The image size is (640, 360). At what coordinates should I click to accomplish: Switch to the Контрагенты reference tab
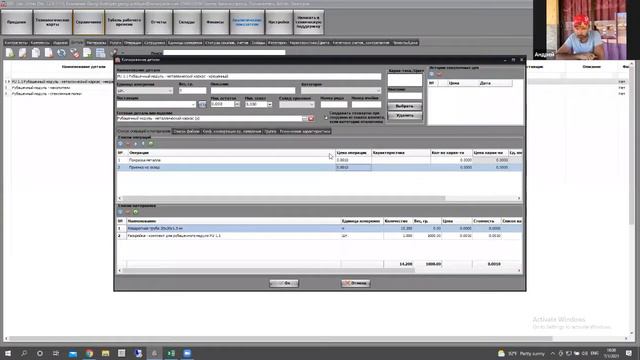coord(16,42)
